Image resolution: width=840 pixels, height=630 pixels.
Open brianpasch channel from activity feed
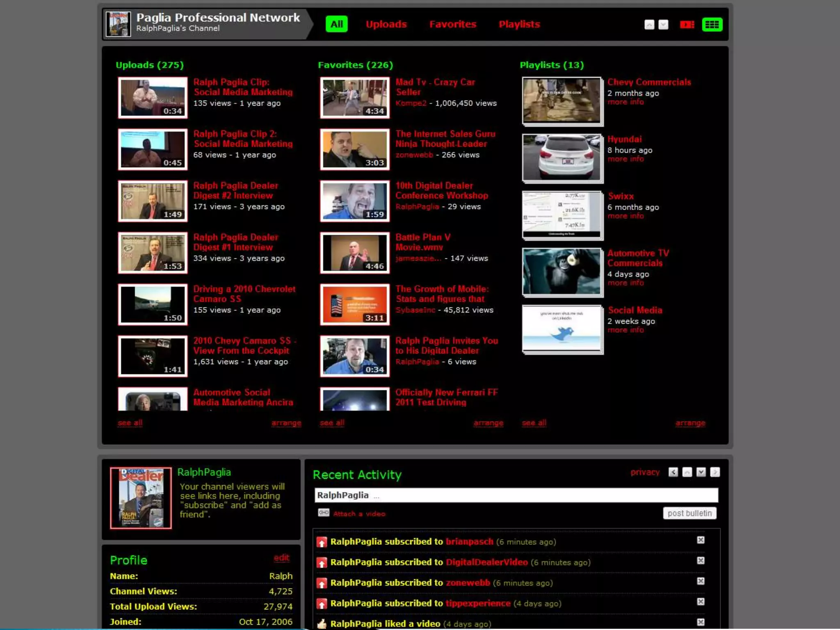pyautogui.click(x=470, y=541)
